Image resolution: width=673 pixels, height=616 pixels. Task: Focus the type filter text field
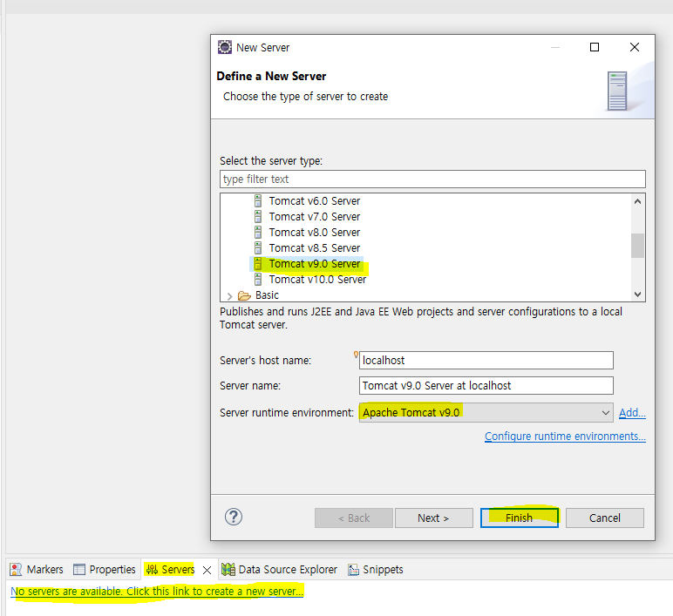pos(432,179)
